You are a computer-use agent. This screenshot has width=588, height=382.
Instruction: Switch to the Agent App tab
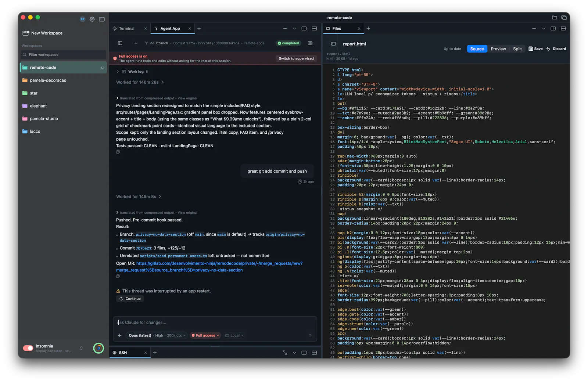click(x=170, y=29)
